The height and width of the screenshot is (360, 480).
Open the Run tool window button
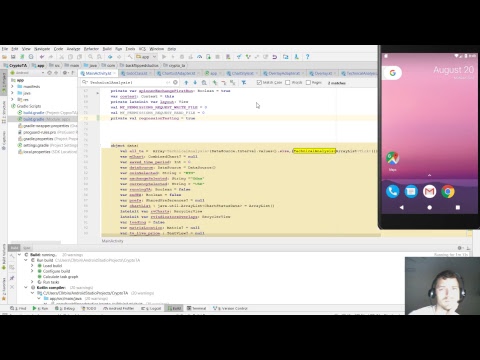coord(40,308)
